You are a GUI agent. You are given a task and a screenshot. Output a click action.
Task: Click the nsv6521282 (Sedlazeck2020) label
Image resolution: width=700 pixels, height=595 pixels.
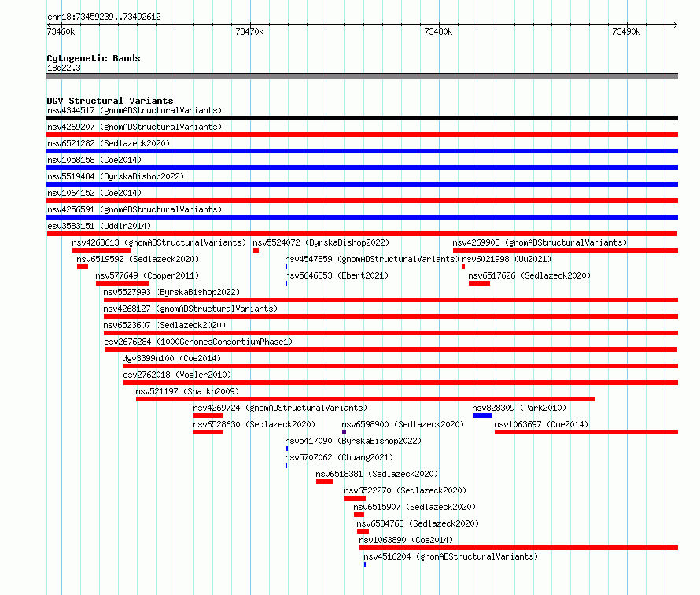(x=109, y=143)
